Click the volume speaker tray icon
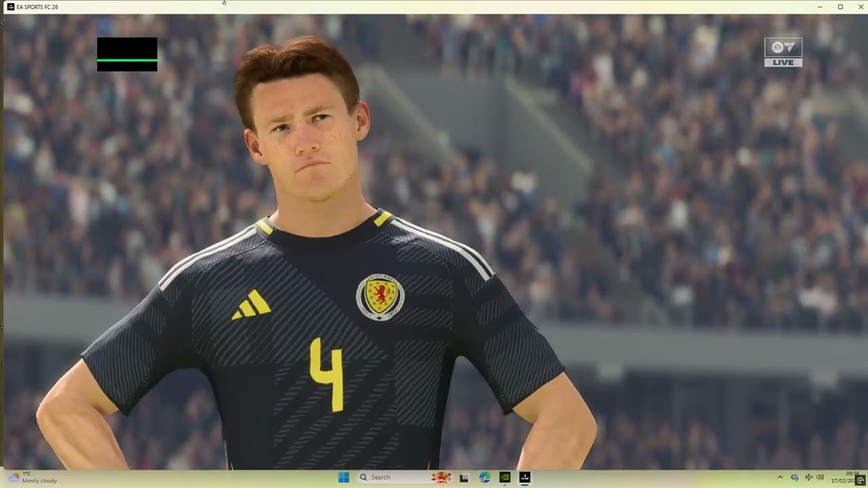 [820, 478]
